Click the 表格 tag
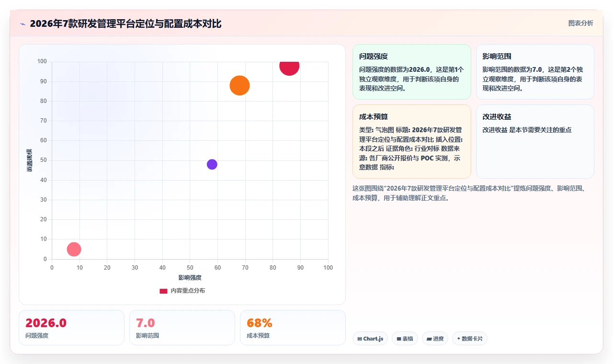The height and width of the screenshot is (364, 613). [405, 339]
